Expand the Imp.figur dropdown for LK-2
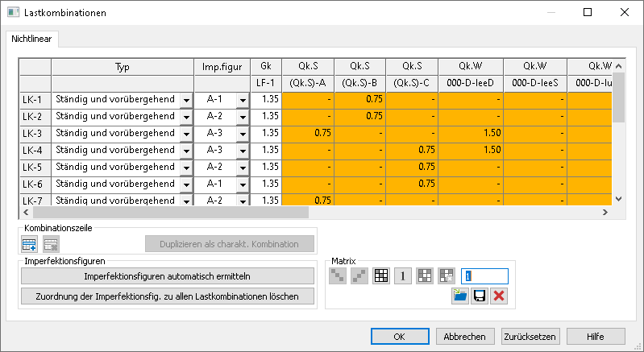Screen dimensions: 644x352 tap(242, 117)
